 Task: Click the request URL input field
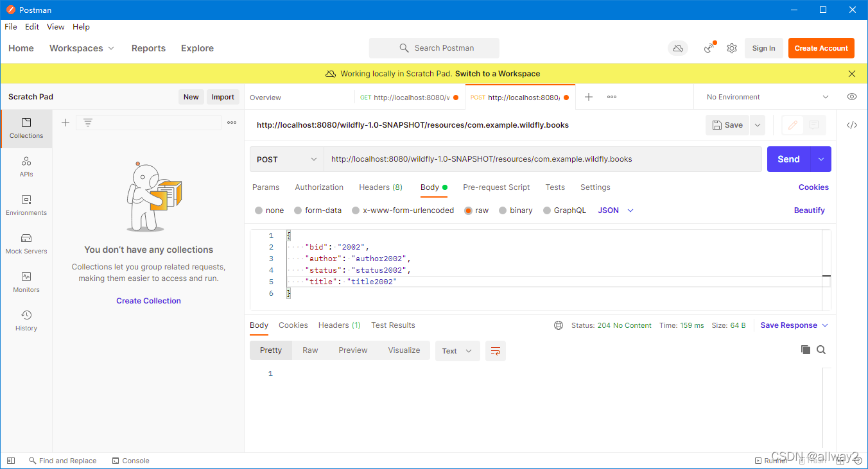542,159
